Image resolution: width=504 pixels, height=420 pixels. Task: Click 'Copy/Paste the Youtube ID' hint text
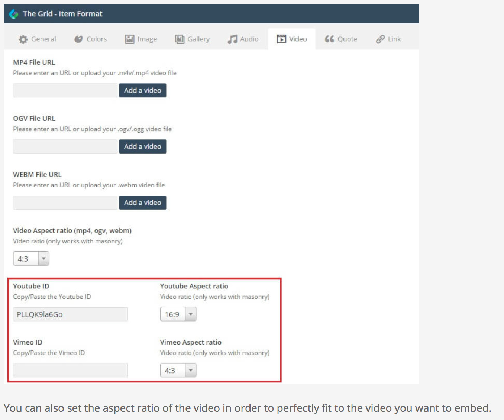click(52, 297)
